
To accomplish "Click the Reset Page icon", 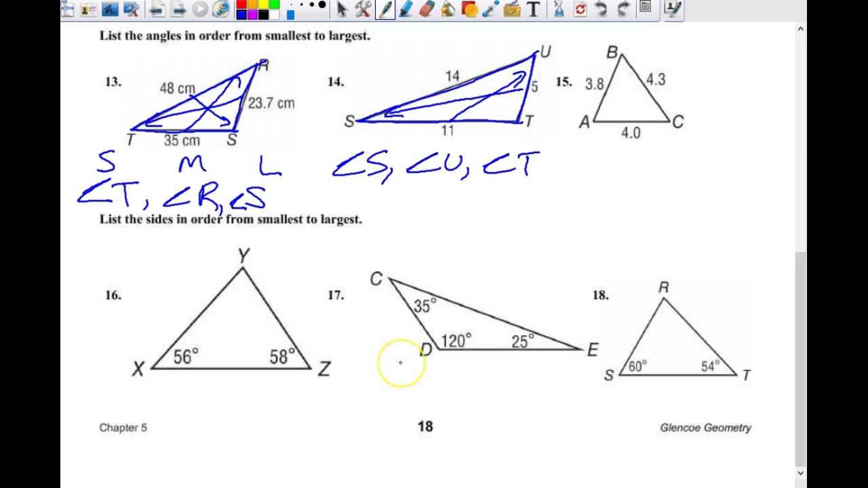I will click(580, 9).
